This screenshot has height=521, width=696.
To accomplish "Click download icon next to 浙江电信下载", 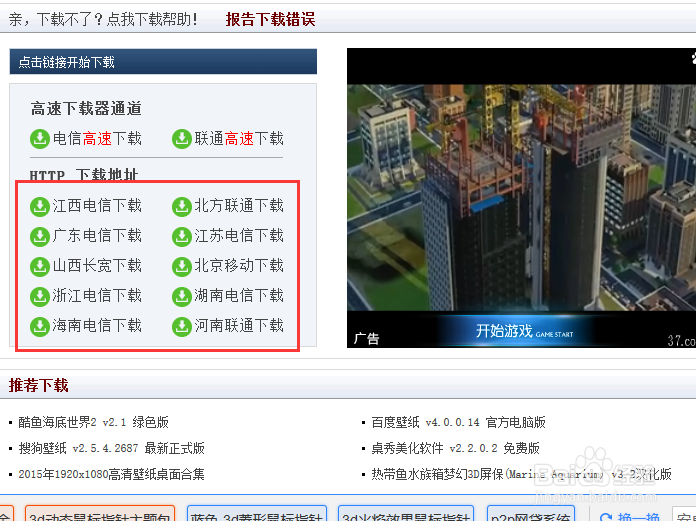I will point(40,296).
